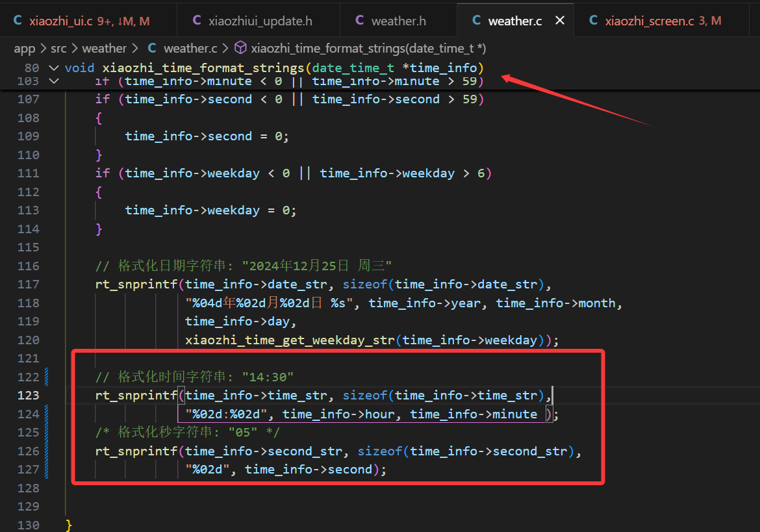This screenshot has width=760, height=532.
Task: Click rt_snprintf on line 123
Action: 136,396
